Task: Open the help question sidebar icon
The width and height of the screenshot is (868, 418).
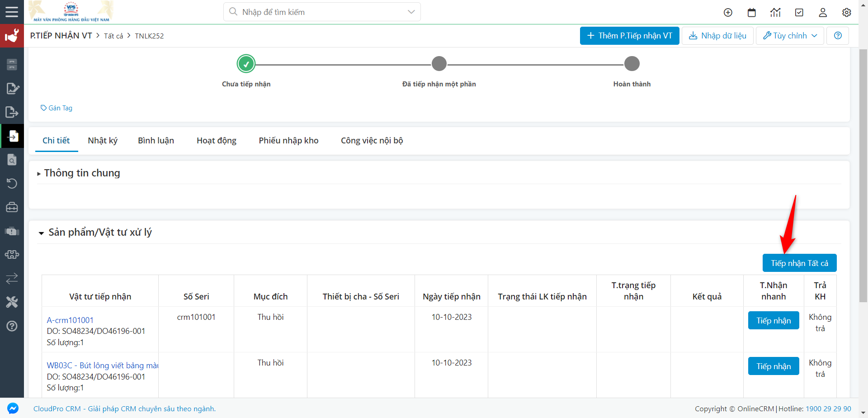Action: pyautogui.click(x=12, y=326)
